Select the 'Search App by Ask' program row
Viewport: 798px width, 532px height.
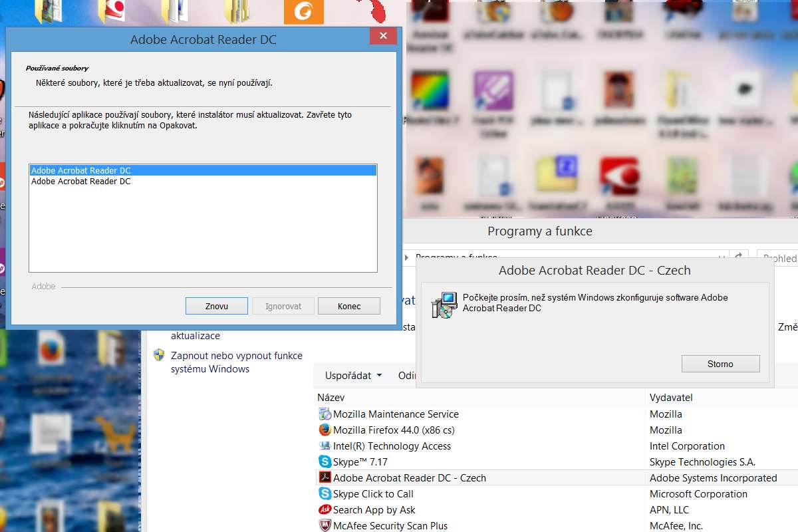point(556,510)
